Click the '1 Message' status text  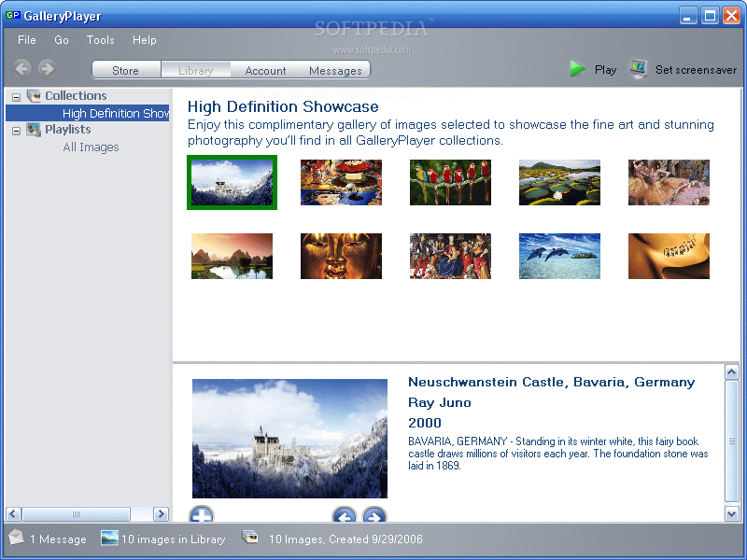coord(58,539)
